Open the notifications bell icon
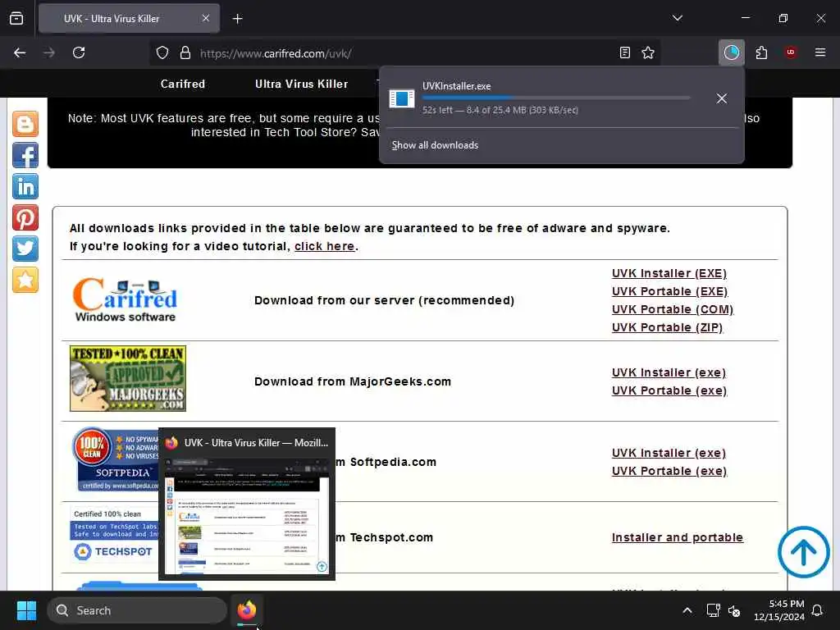The height and width of the screenshot is (630, 840). (x=818, y=610)
